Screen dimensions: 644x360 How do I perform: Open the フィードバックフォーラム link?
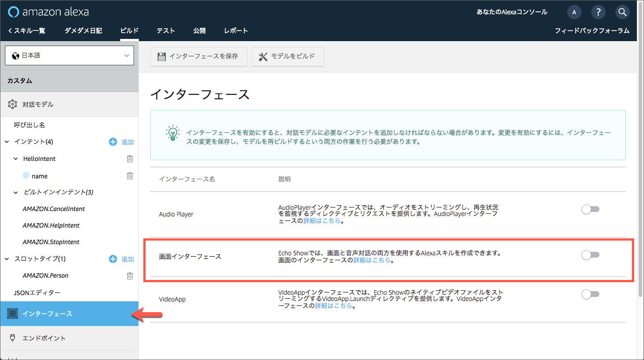[x=593, y=30]
